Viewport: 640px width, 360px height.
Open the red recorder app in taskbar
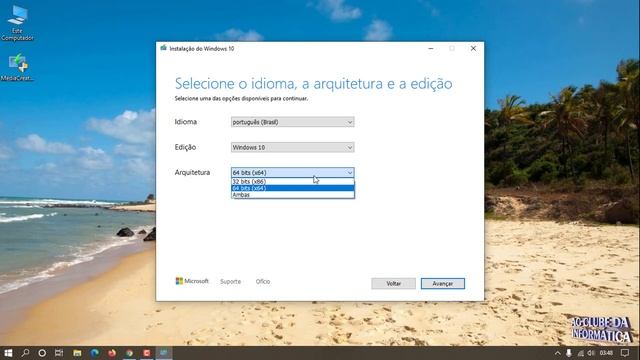click(147, 353)
